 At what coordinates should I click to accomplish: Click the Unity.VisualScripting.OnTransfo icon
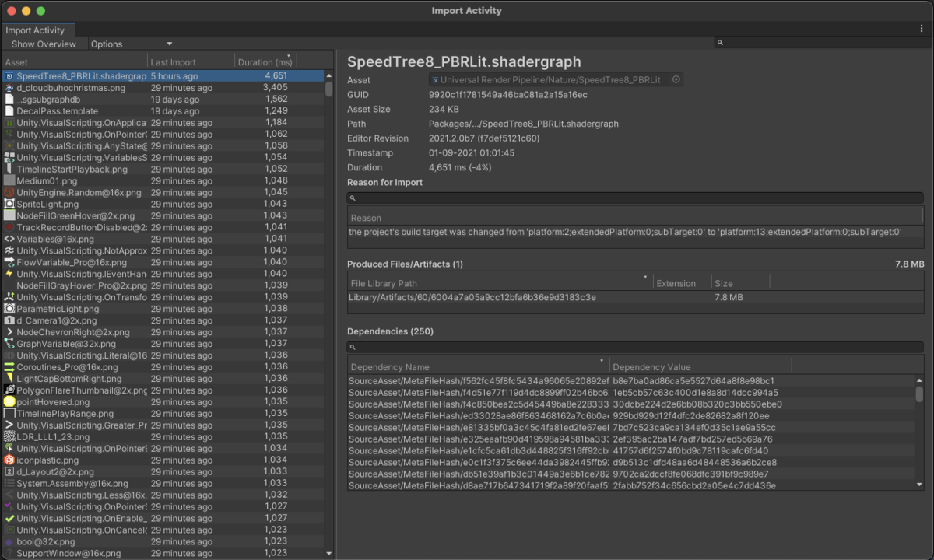coord(9,297)
